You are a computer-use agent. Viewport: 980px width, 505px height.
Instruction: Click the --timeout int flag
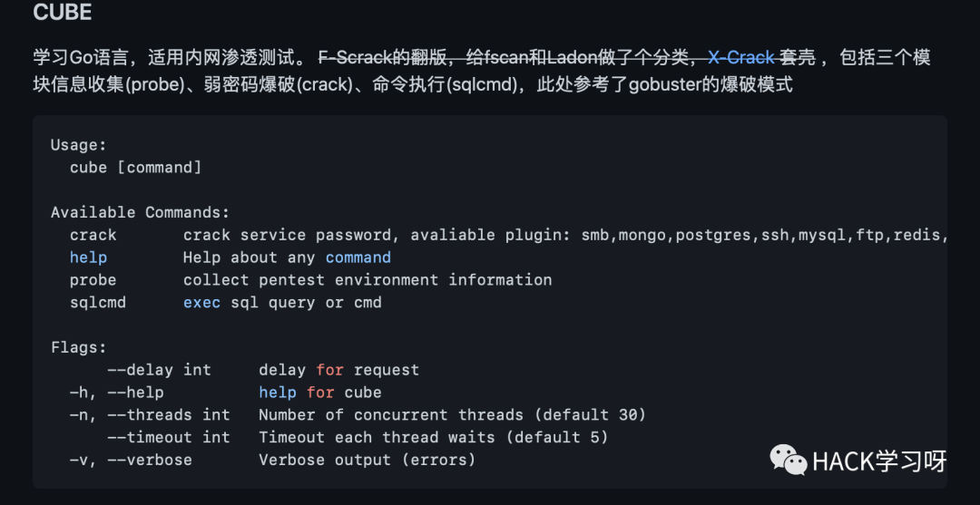tap(169, 438)
